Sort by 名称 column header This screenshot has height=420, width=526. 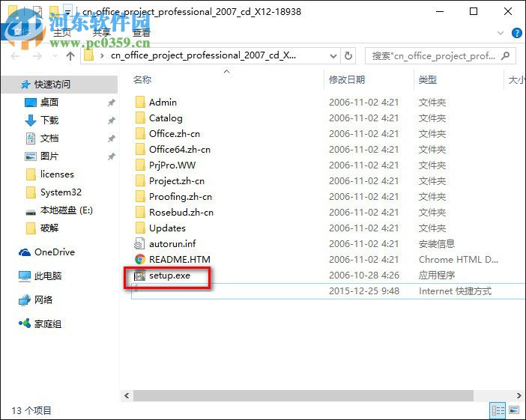(x=142, y=80)
